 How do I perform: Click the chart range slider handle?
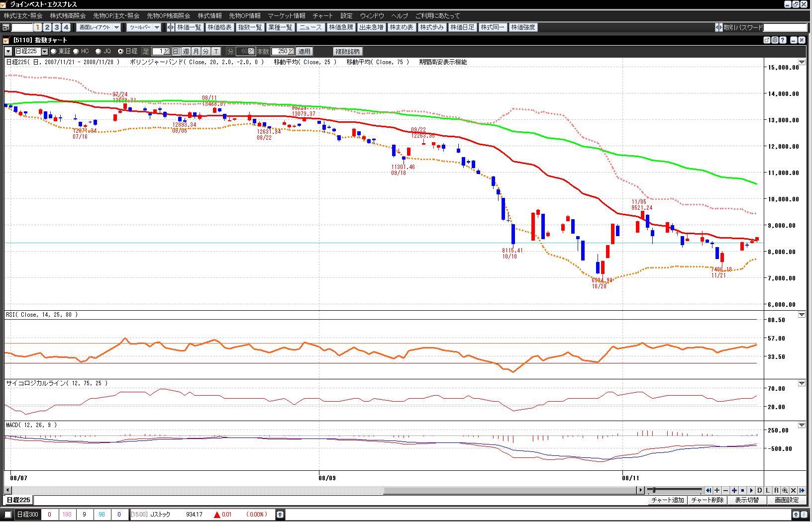(654, 490)
